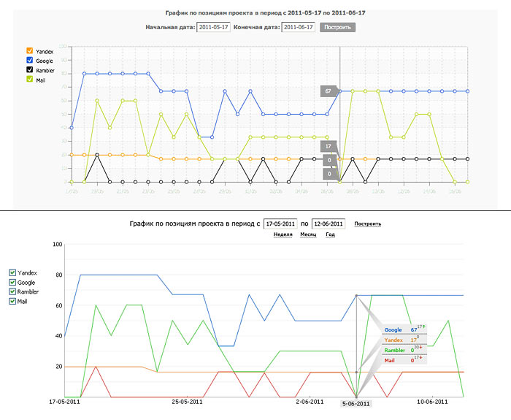
Task: Click the 5-06-2011 date marker on axis
Action: (x=357, y=403)
